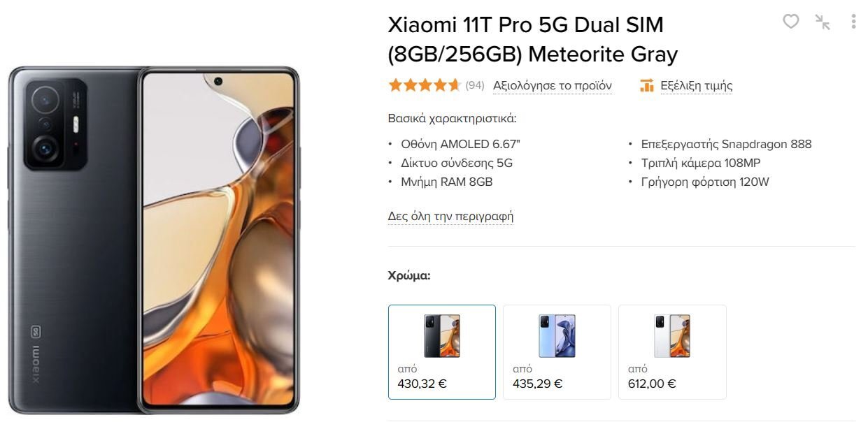Expand full description via Δες όλη την περιγραφή
Screen dimensions: 868x422
(x=451, y=216)
